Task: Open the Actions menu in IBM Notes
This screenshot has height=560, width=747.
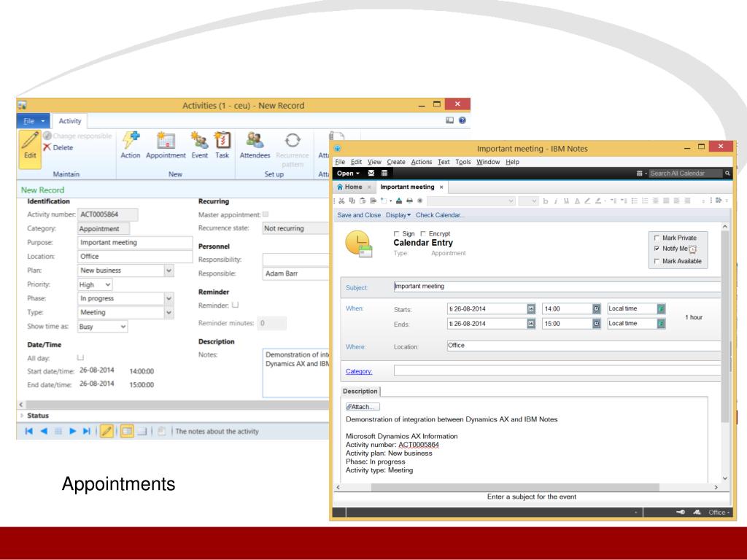Action: click(421, 162)
